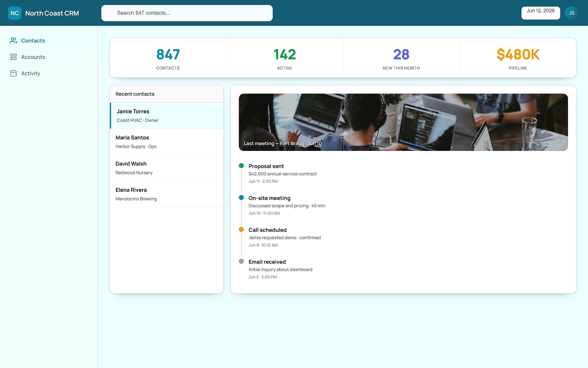588x368 pixels.
Task: Click the Accounts grid icon
Action: pos(14,57)
